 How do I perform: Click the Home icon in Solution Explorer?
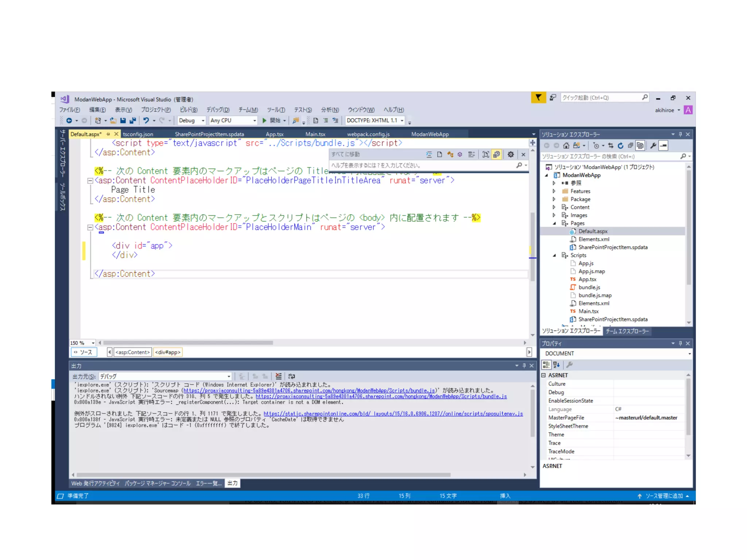coord(566,146)
